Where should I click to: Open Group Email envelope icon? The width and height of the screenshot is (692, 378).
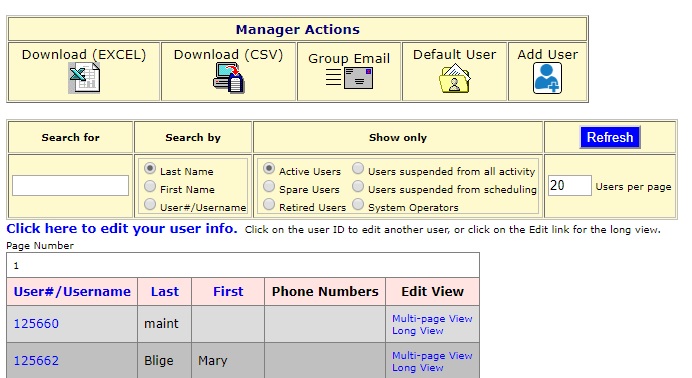tap(349, 78)
